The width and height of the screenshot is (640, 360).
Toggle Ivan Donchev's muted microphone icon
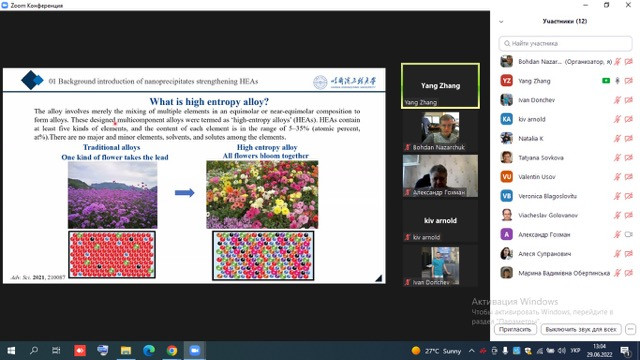click(618, 100)
